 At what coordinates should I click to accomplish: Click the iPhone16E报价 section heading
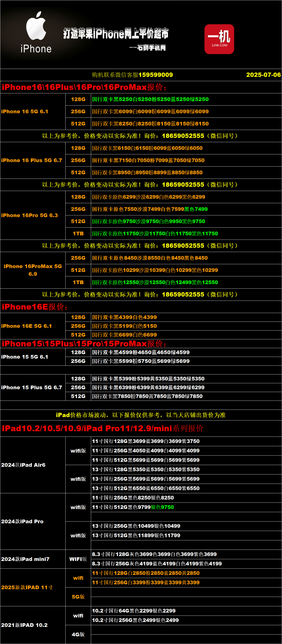click(35, 307)
